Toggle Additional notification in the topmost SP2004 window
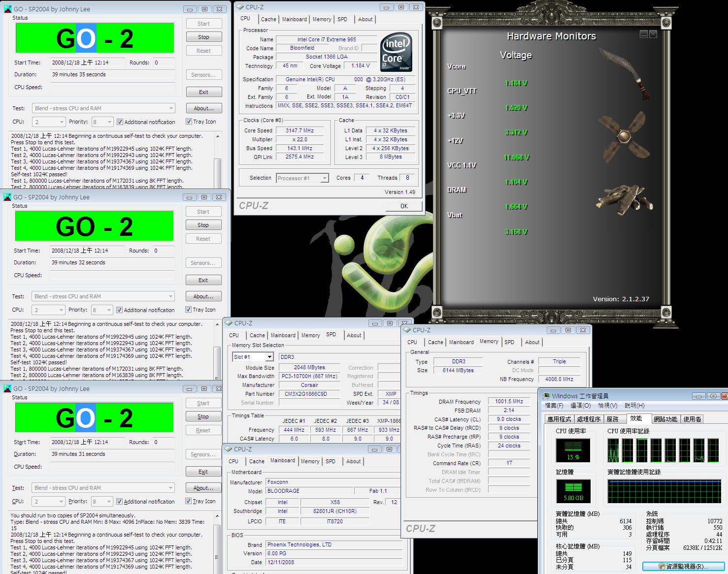The height and width of the screenshot is (574, 728). point(120,122)
